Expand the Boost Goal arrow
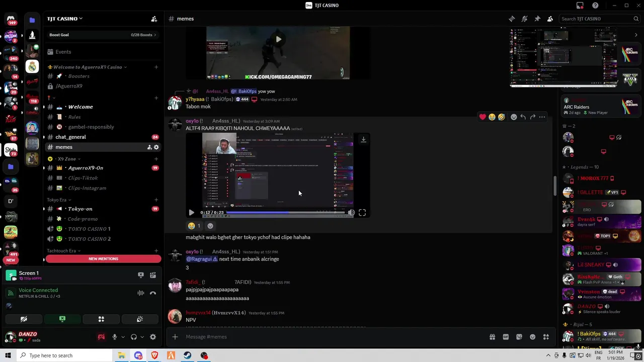This screenshot has height=362, width=644. [155, 35]
